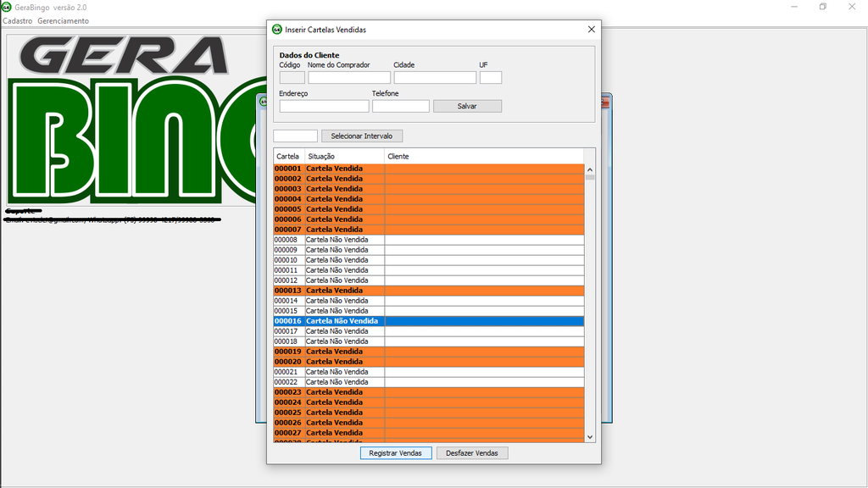This screenshot has width=868, height=488.
Task: Select row 000010 Cartela Não Vendida
Action: point(428,260)
